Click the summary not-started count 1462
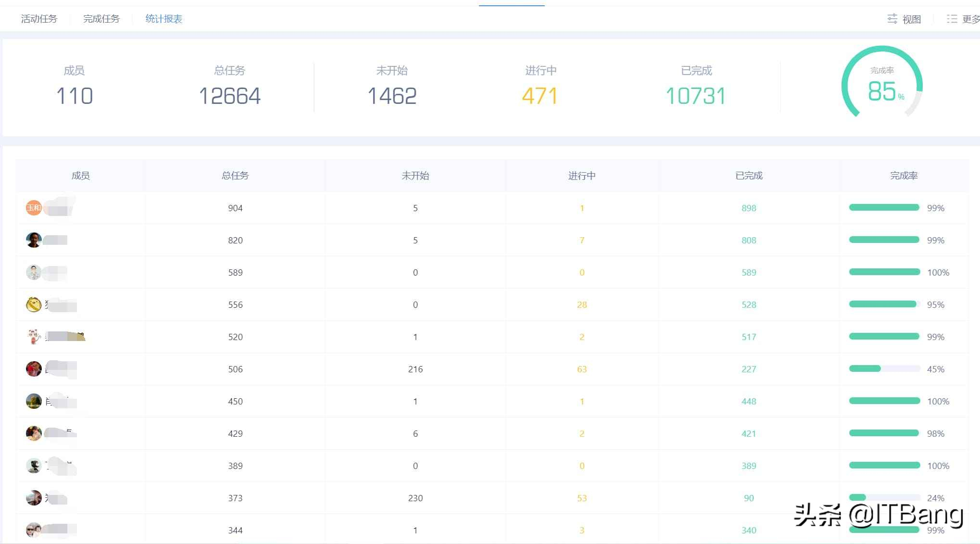 (x=392, y=96)
